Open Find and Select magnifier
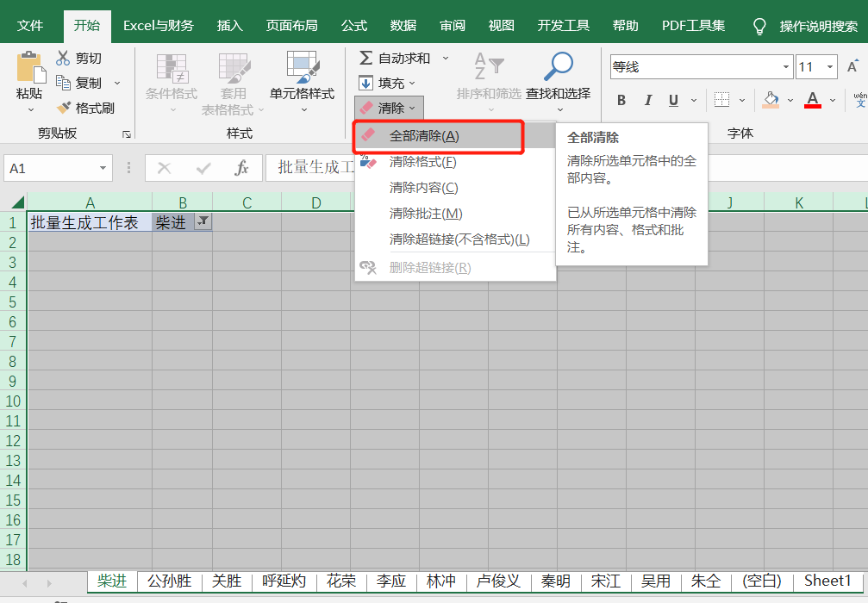Screen dimensions: 868x603 tap(558, 66)
